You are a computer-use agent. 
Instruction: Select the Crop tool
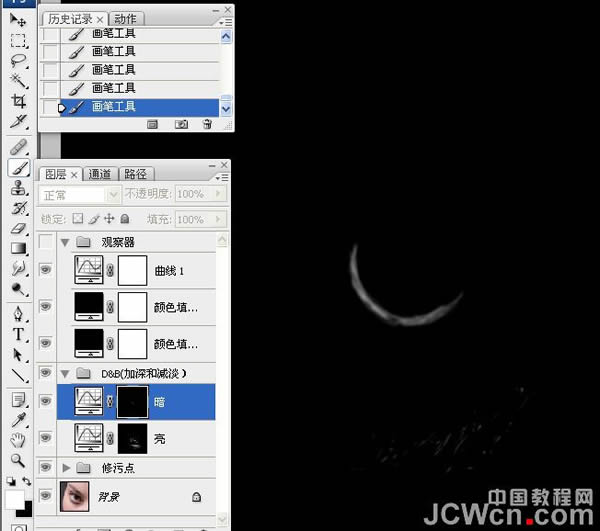click(x=18, y=101)
